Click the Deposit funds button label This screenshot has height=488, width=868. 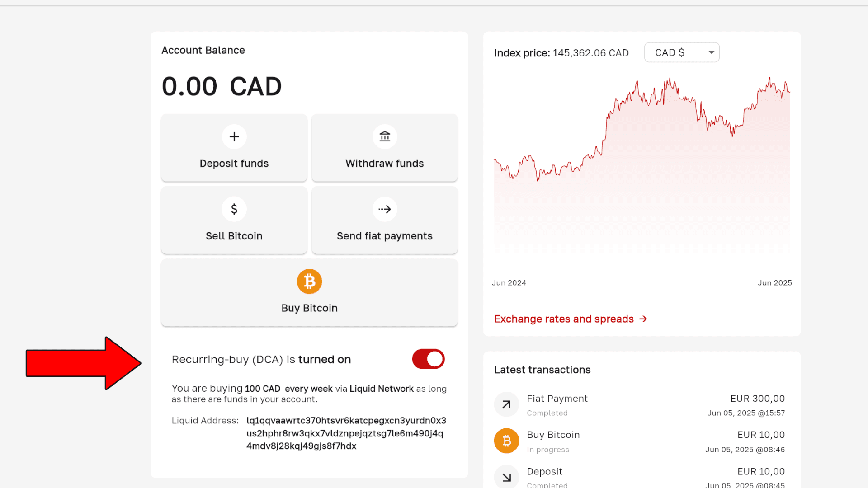[x=234, y=164]
